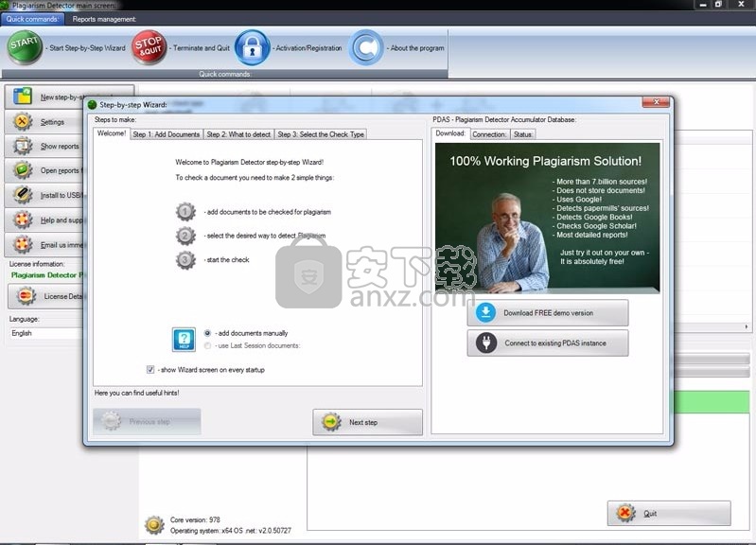Close the Step-by-step Wizard dialog
The width and height of the screenshot is (756, 545).
(x=656, y=102)
